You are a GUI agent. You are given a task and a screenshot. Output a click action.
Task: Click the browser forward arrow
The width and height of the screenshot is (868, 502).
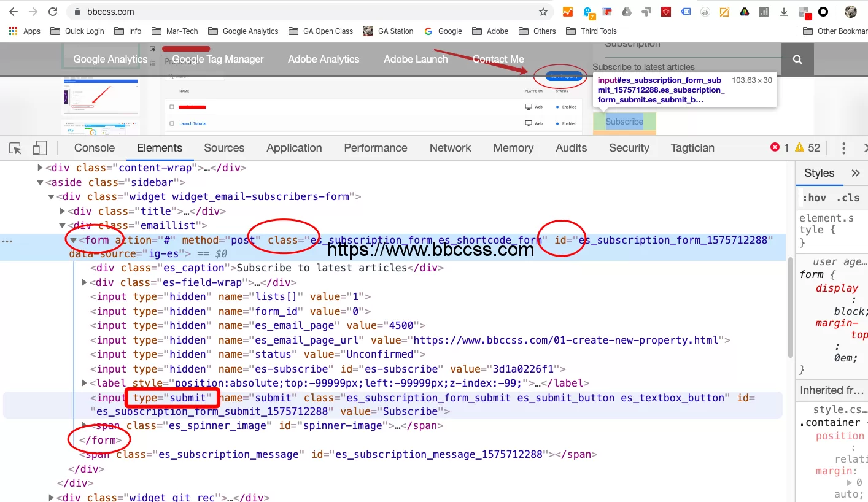(33, 12)
